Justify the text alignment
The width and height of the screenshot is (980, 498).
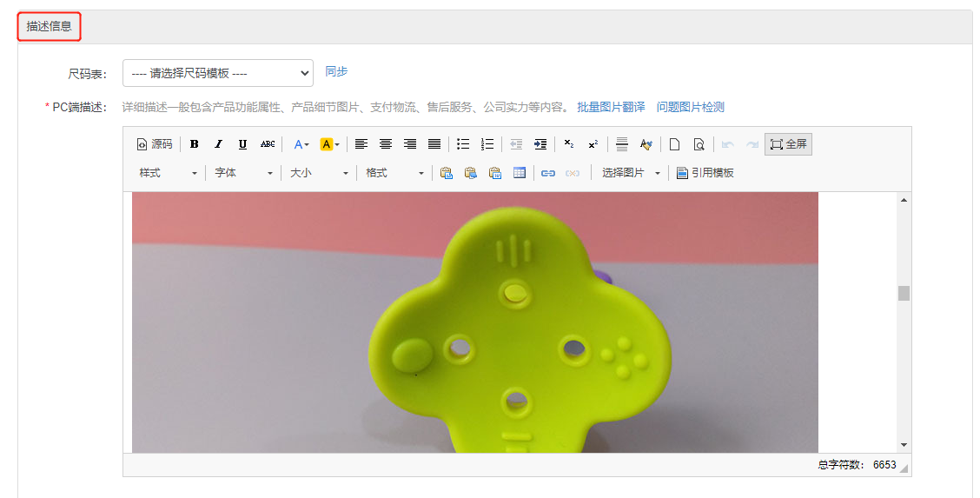(434, 144)
